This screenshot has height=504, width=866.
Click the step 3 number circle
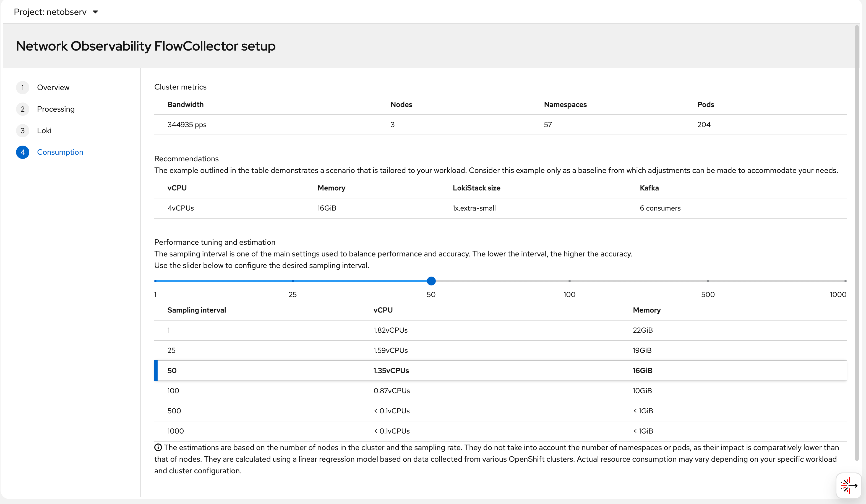tap(23, 130)
